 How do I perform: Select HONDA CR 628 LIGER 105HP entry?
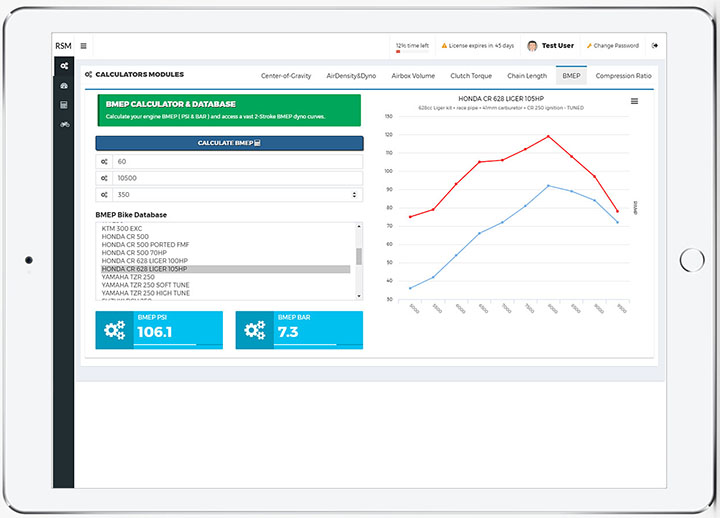click(225, 269)
